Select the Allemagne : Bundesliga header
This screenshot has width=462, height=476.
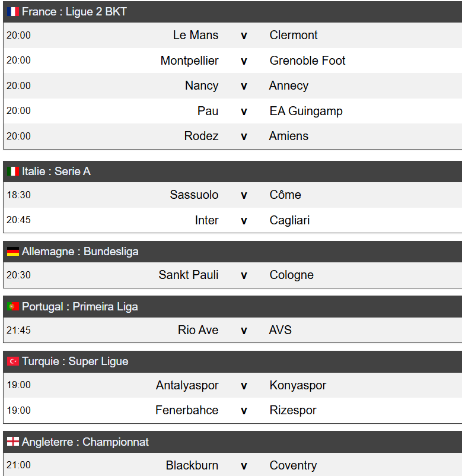80,252
